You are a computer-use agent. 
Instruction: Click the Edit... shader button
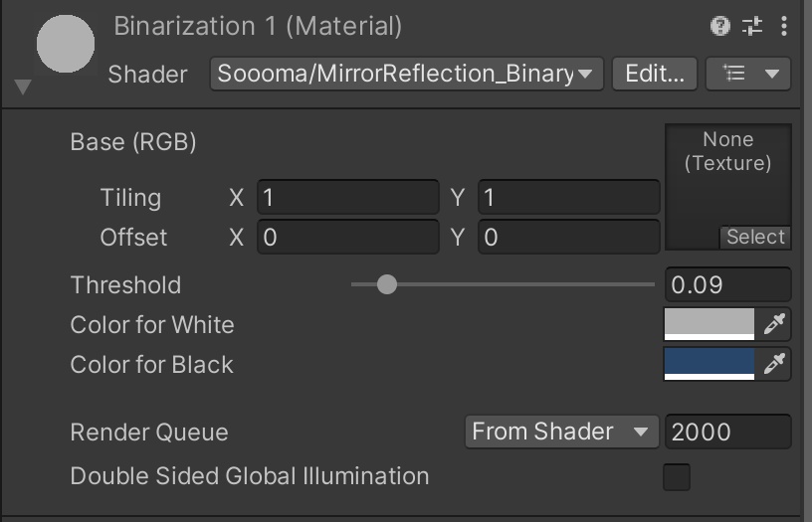point(654,74)
